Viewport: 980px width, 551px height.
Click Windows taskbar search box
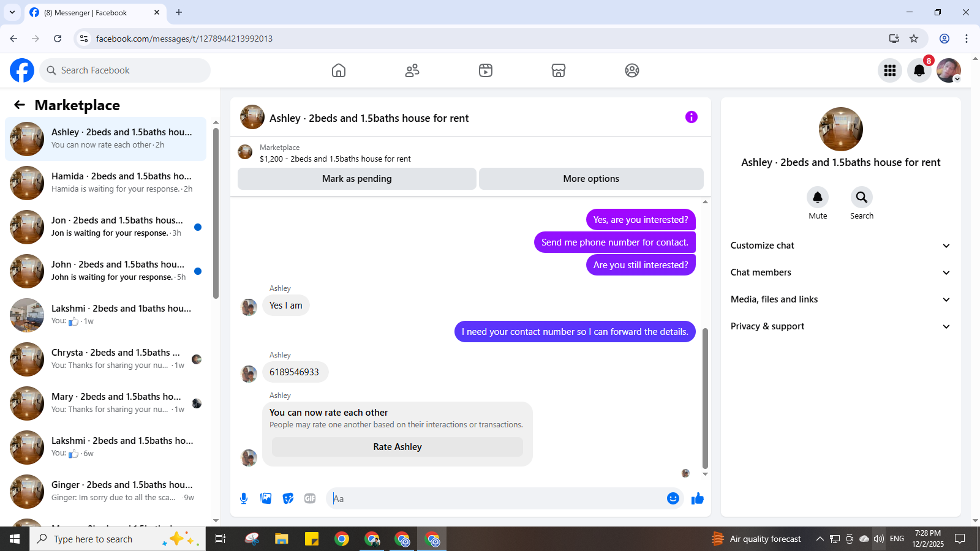[x=118, y=539]
